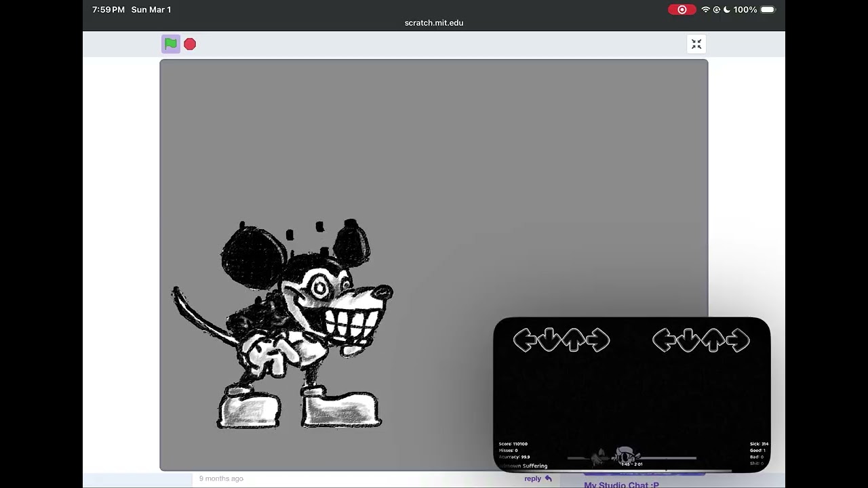Tap the left player's right arrow receptor

click(598, 340)
